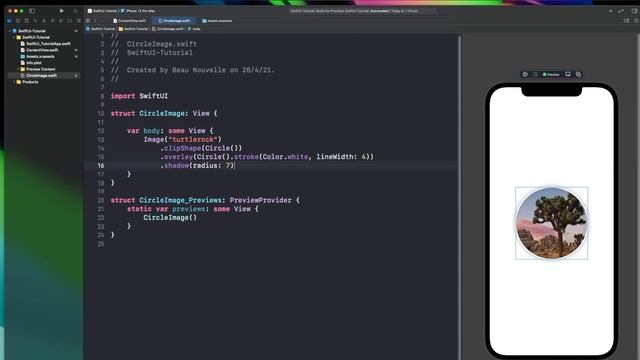Open the related items menu in the editor
The image size is (640, 360).
point(87,20)
